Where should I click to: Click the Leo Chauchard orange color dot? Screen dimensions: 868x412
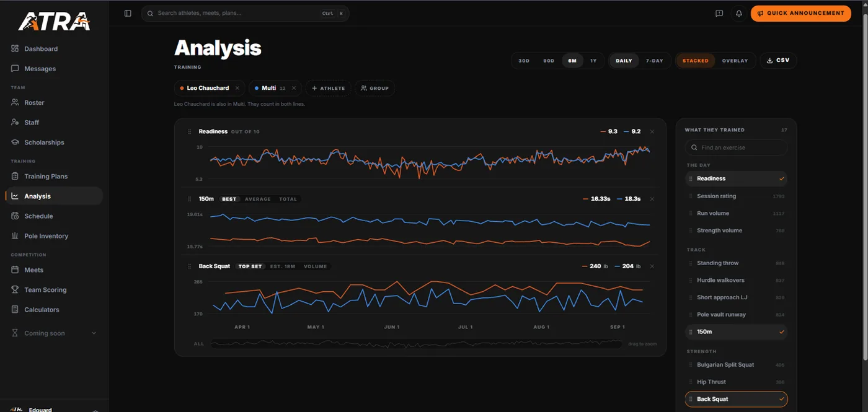point(182,88)
